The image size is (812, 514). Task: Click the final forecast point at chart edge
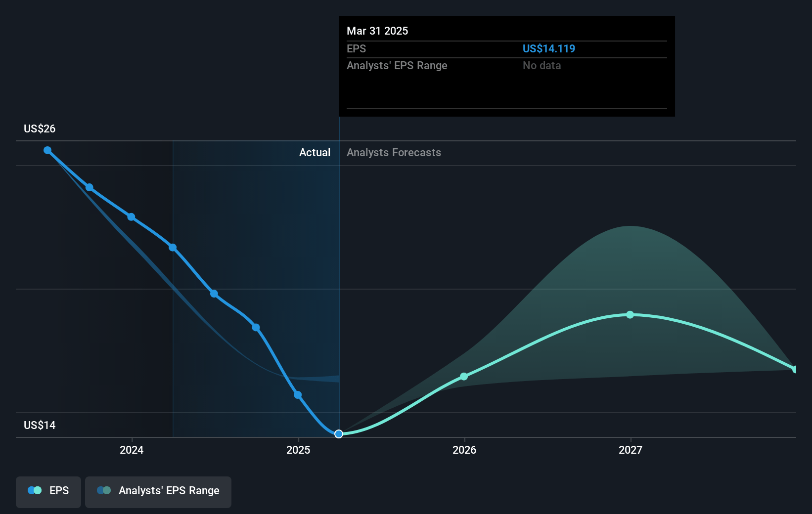point(795,369)
